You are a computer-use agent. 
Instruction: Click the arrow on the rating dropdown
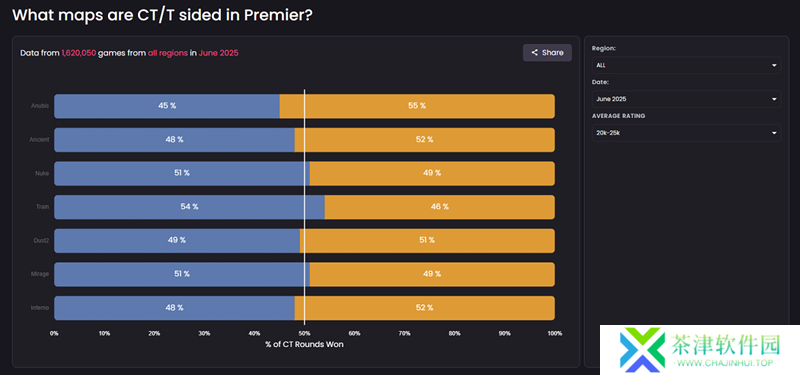coord(774,133)
